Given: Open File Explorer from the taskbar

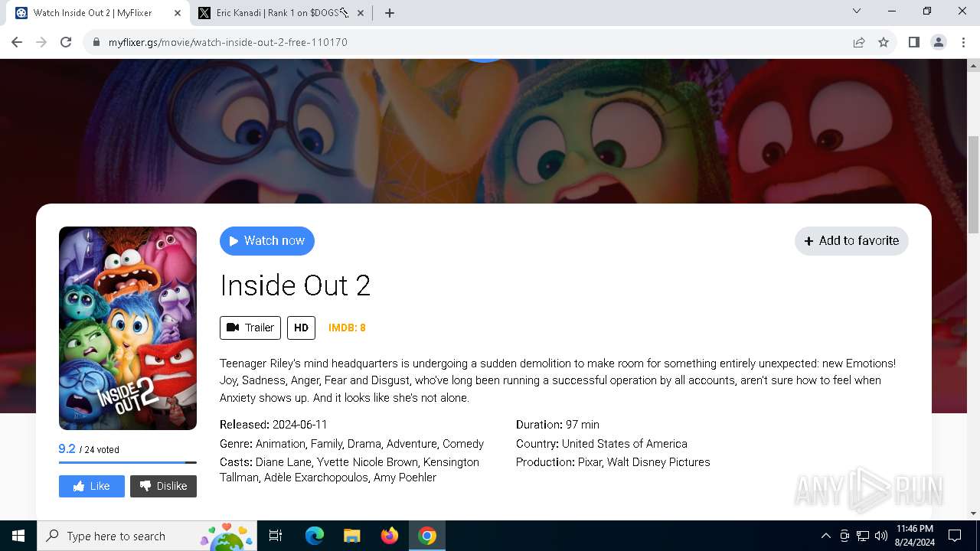Looking at the screenshot, I should tap(351, 536).
